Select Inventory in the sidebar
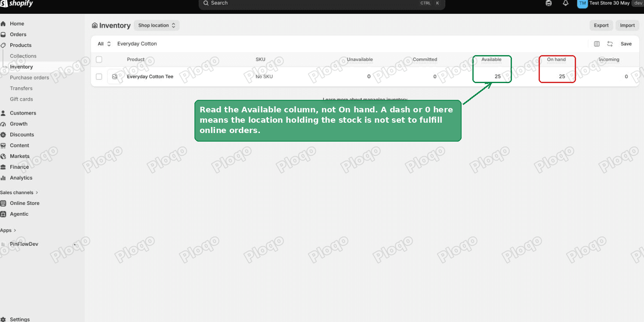Viewport: 644px width, 322px height. (x=22, y=67)
